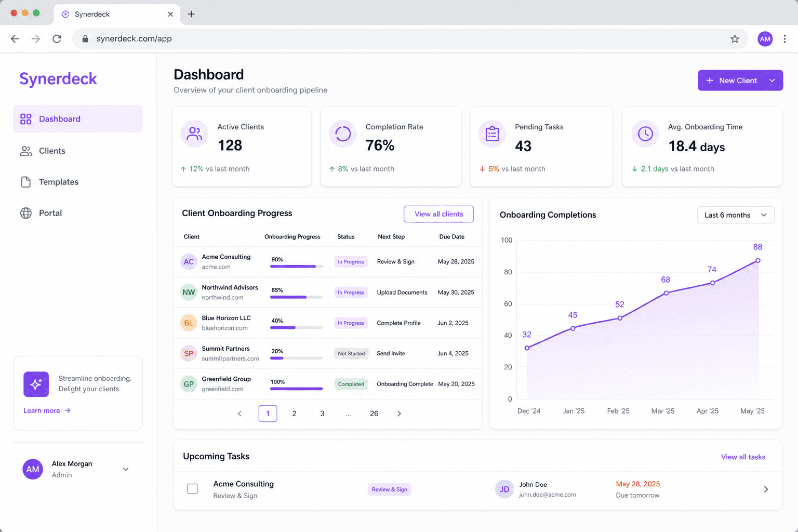
Task: Click the Due Date column header
Action: pos(452,237)
